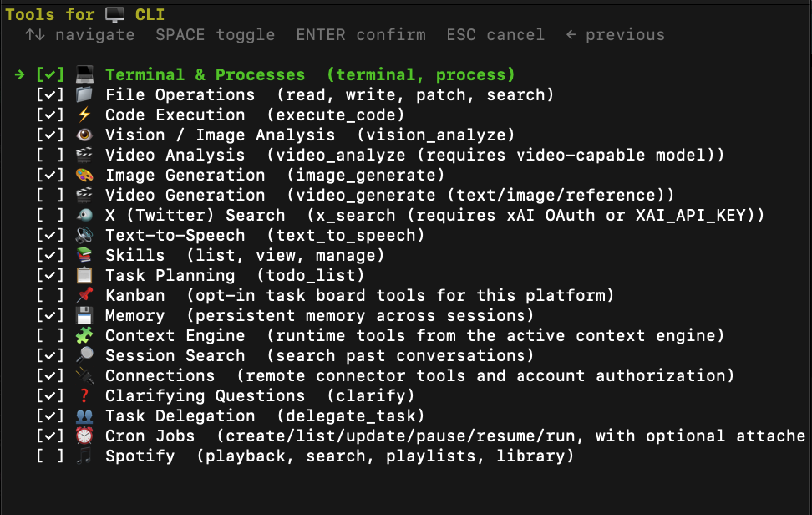Click the "Spotify" row label
The width and height of the screenshot is (812, 515).
140,456
